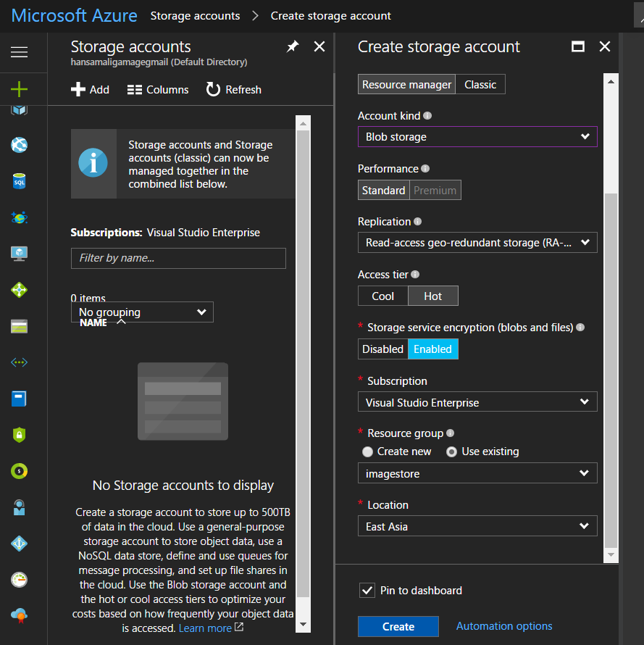Open Azure Active Directory blue square icon
This screenshot has width=644, height=645.
click(x=20, y=399)
